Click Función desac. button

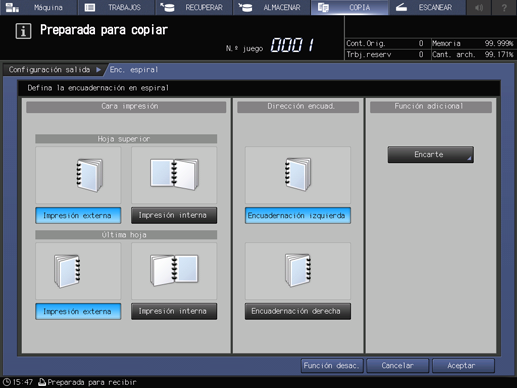pyautogui.click(x=332, y=366)
